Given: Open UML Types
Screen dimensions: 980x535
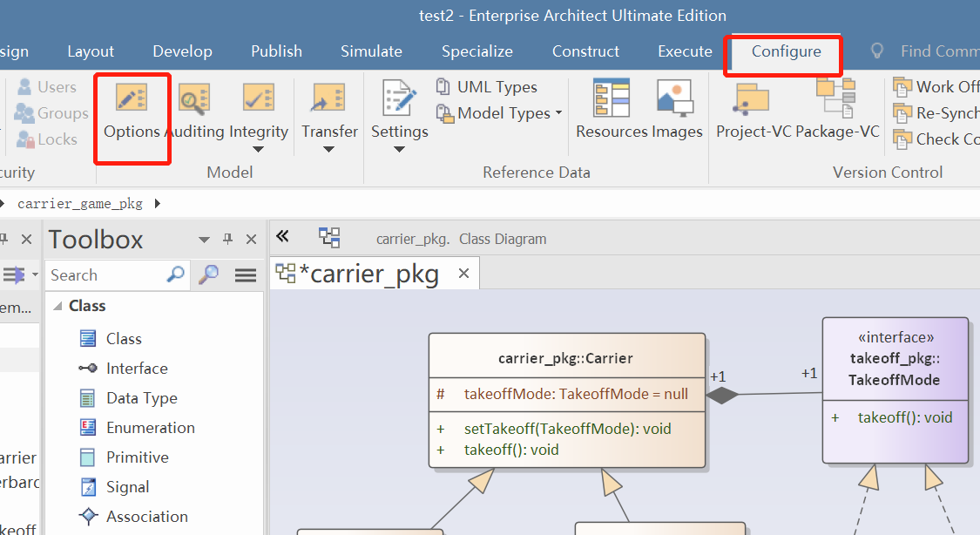Looking at the screenshot, I should click(x=486, y=87).
